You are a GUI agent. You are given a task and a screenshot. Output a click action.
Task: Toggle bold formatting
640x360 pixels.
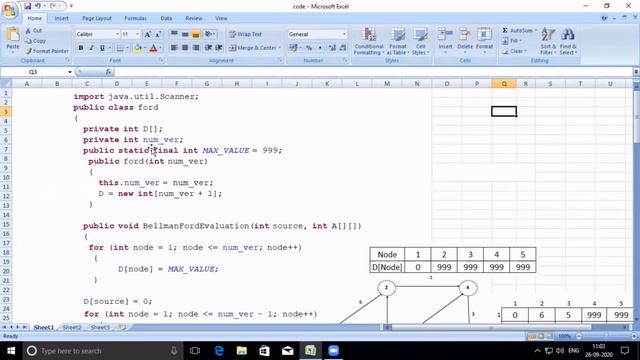click(81, 48)
